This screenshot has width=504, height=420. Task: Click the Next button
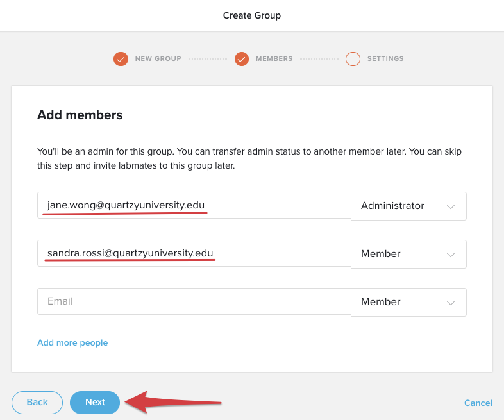(x=95, y=402)
